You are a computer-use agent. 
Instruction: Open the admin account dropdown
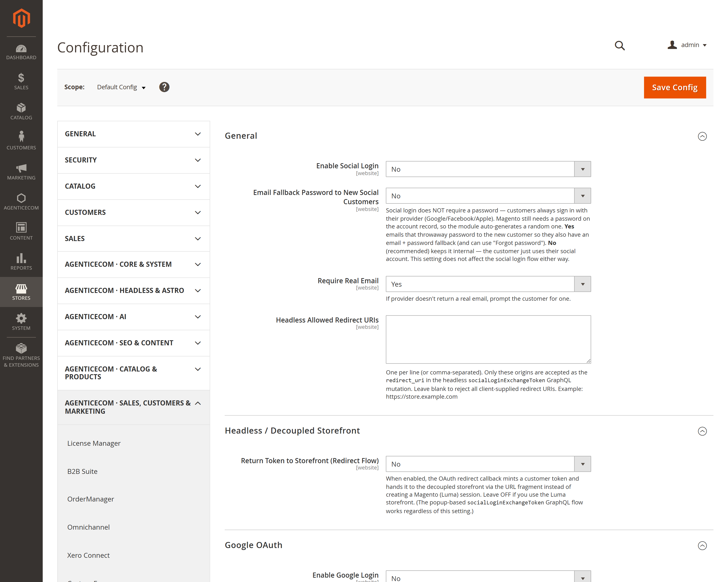pyautogui.click(x=687, y=45)
